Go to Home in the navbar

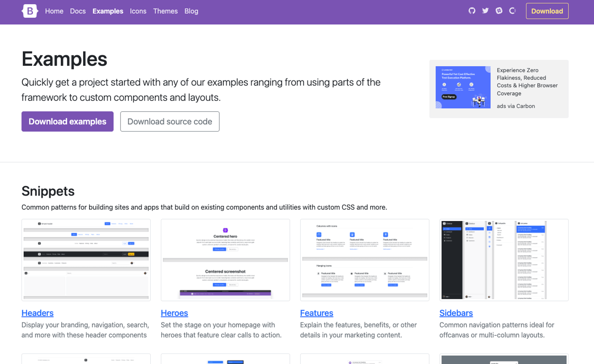54,11
